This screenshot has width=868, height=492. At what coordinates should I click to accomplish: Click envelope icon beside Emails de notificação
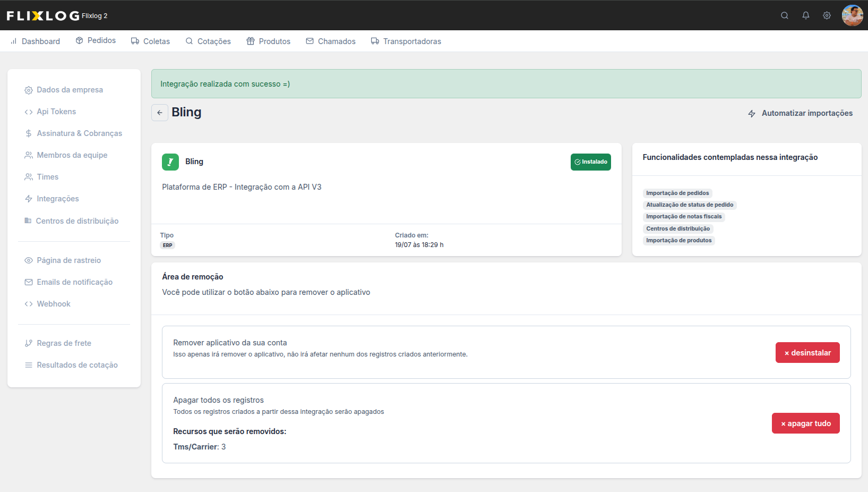coord(29,282)
